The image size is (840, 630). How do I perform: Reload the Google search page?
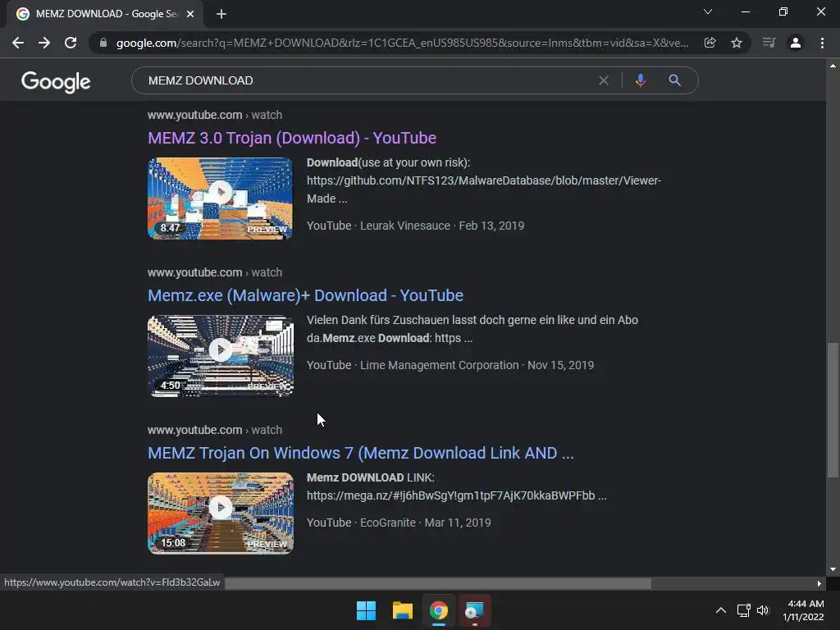coord(71,43)
